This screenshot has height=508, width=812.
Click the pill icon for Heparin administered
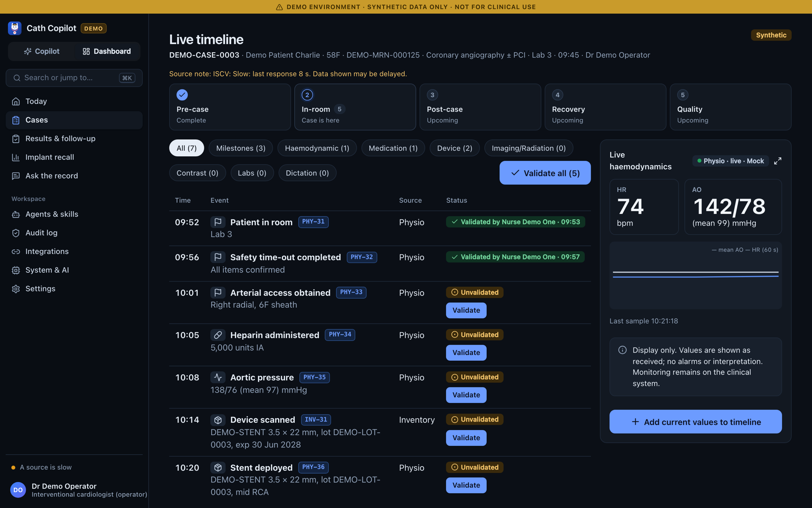218,335
